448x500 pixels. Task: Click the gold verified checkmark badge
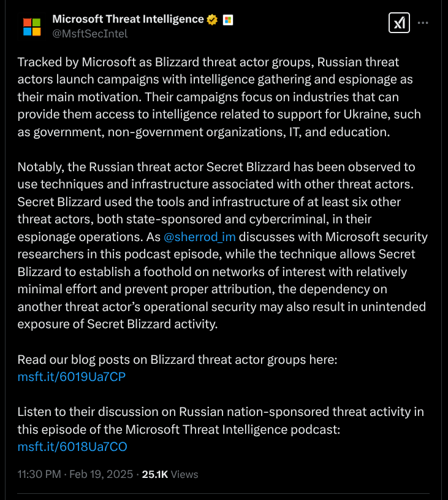[211, 19]
